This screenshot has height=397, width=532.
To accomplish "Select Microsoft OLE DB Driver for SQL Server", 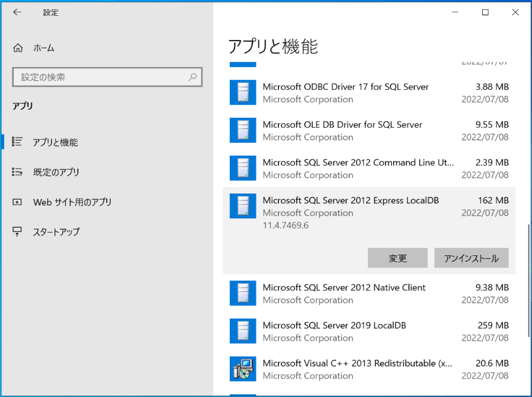I will pyautogui.click(x=369, y=130).
